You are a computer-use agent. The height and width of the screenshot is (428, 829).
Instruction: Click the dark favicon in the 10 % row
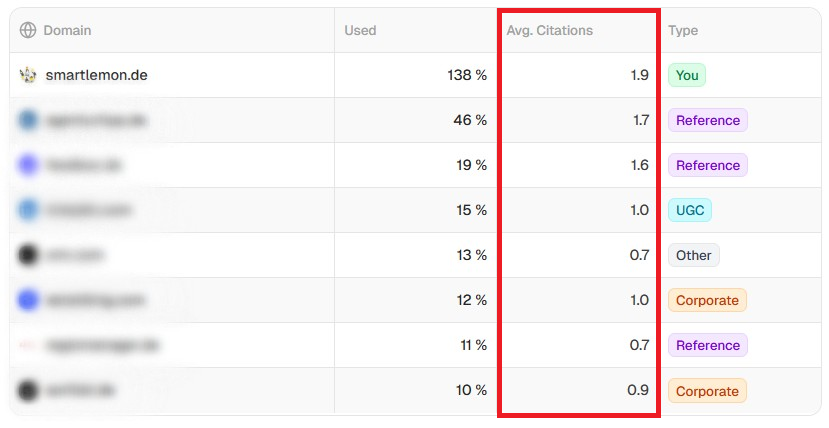point(28,390)
